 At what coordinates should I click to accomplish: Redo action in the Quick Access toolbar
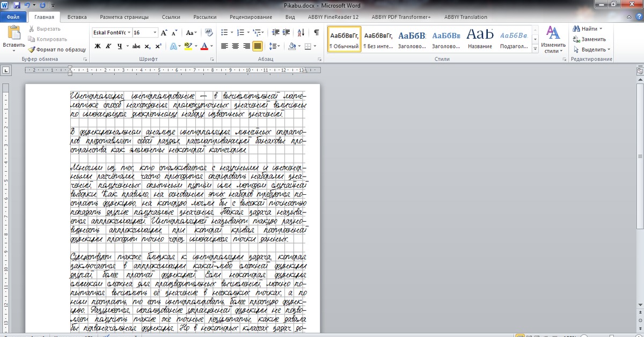tap(43, 5)
